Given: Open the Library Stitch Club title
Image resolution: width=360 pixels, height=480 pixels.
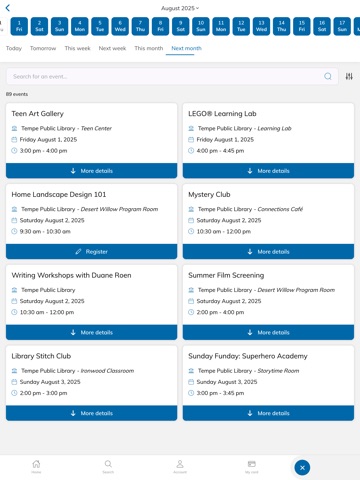Looking at the screenshot, I should tap(41, 356).
